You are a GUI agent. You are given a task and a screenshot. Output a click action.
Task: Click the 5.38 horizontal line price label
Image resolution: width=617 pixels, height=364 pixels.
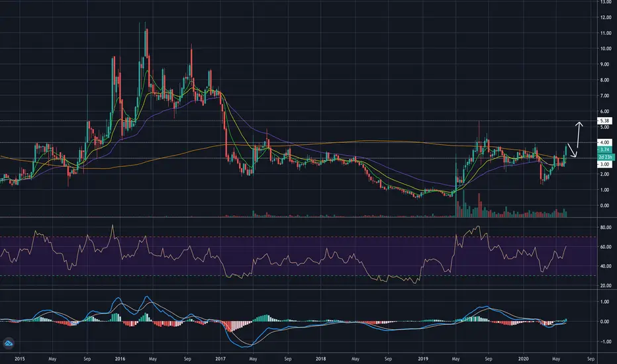[605, 121]
